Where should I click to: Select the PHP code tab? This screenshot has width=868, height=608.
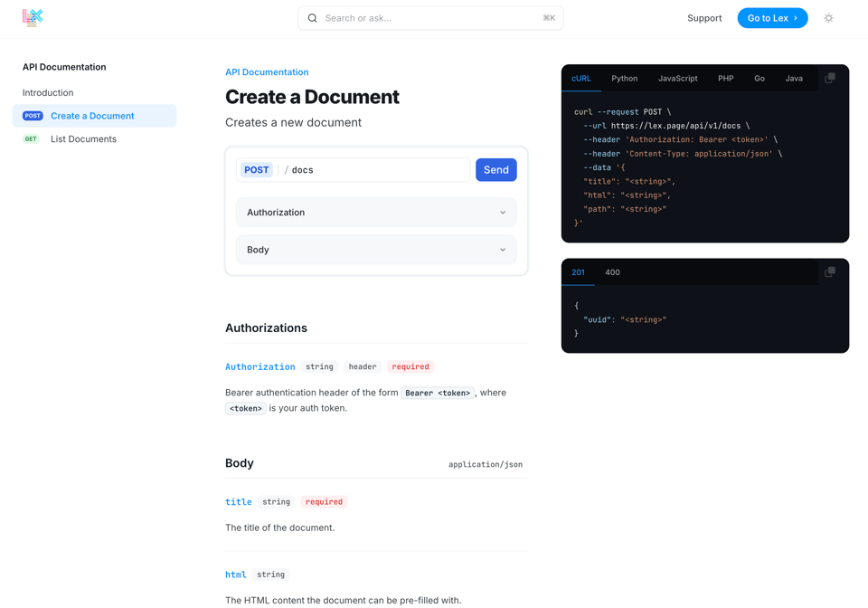pyautogui.click(x=725, y=79)
